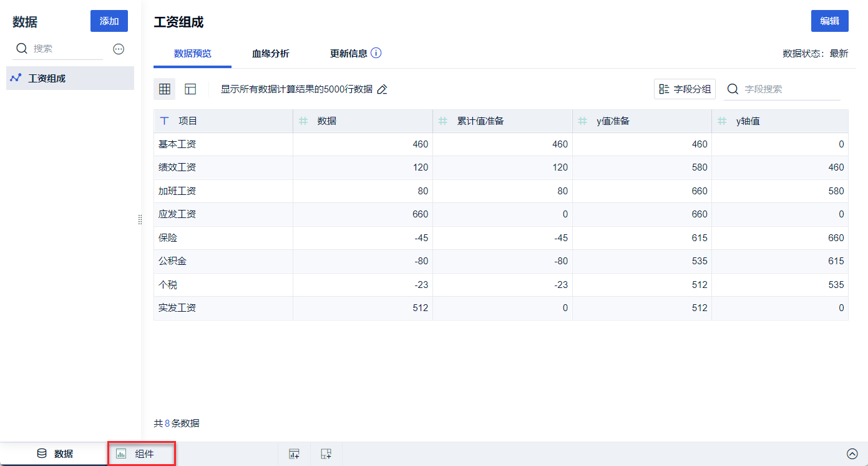868x466 pixels.
Task: Click the 基本工资 cell
Action: tap(223, 144)
